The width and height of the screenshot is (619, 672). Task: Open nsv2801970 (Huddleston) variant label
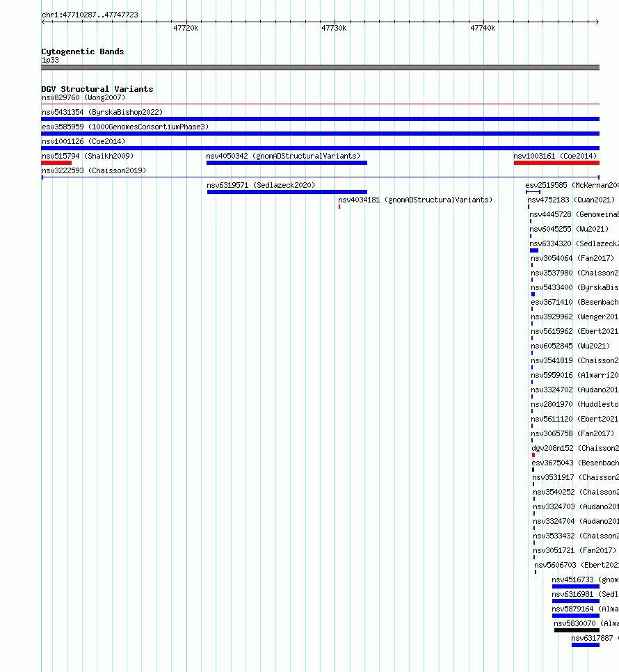coord(575,404)
